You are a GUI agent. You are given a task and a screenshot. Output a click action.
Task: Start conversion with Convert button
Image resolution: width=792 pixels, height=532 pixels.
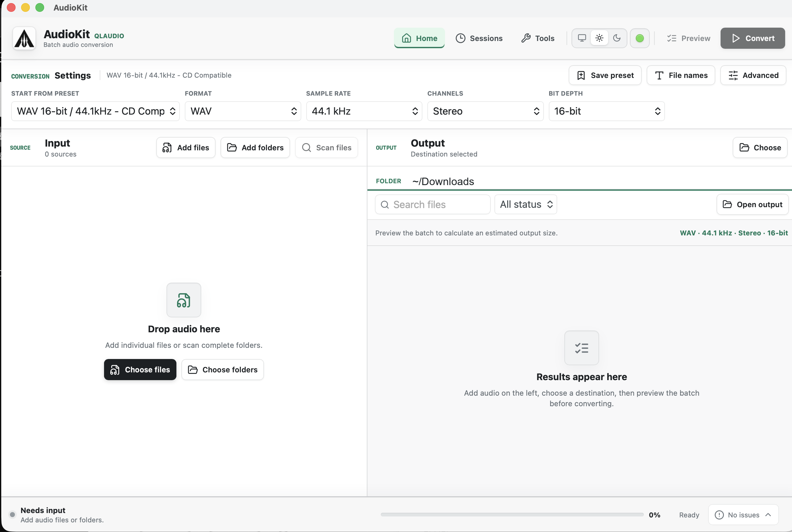click(x=753, y=38)
